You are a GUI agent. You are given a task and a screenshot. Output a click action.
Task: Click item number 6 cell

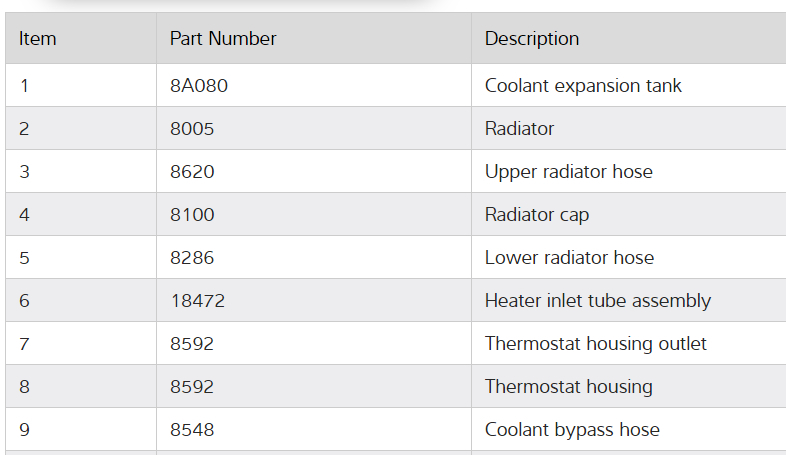(x=25, y=301)
